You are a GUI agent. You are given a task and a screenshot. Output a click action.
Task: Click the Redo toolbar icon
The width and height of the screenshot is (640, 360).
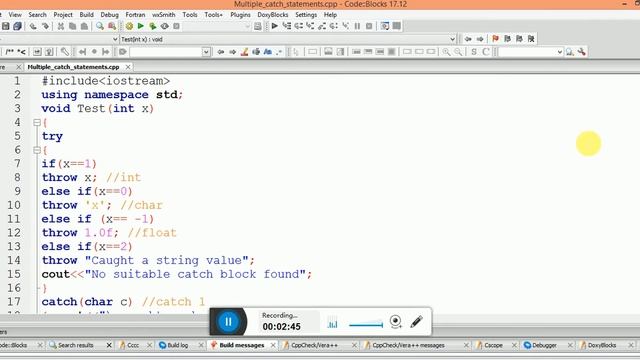[x=45, y=26]
